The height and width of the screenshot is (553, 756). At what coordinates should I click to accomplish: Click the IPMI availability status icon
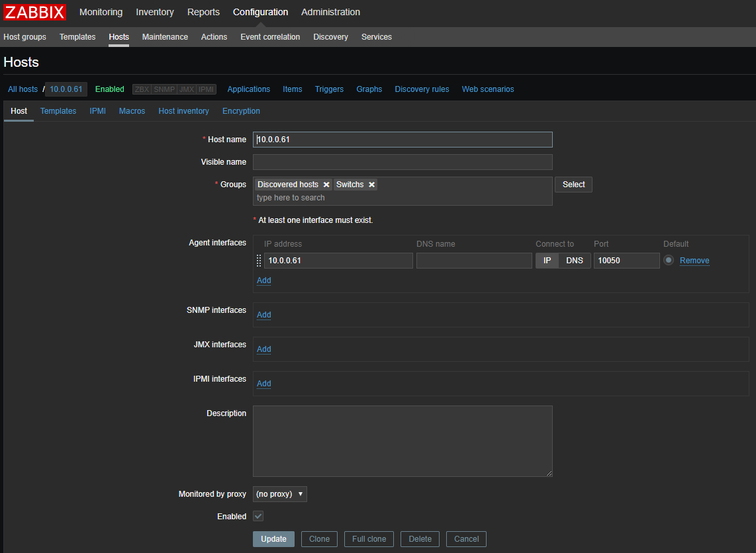(207, 89)
